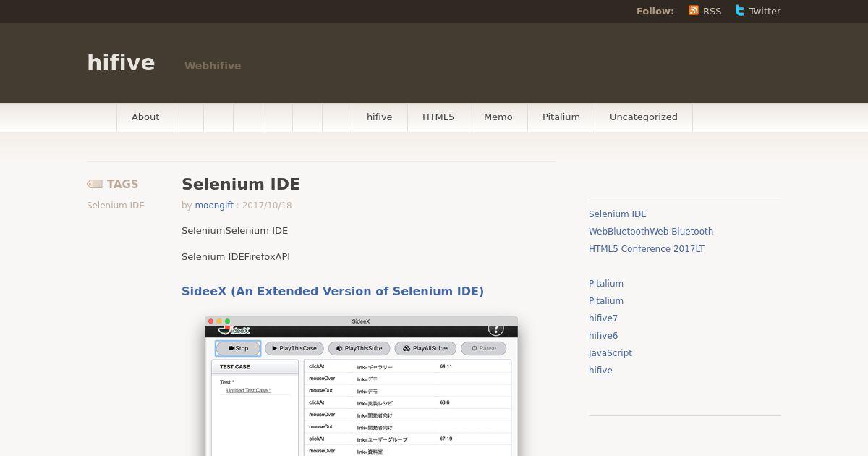Open the sidebar Selenium IDE recent post link
868x456 pixels.
click(x=618, y=214)
